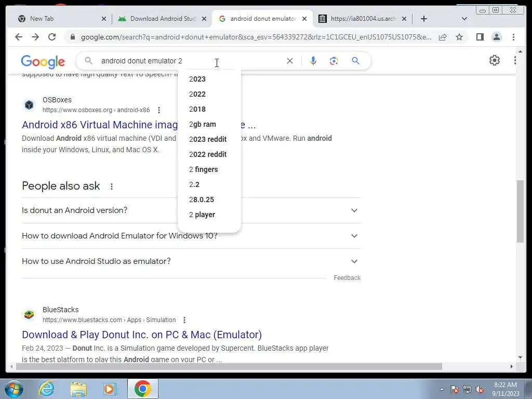Choose the 2022 suggestion

click(x=209, y=94)
